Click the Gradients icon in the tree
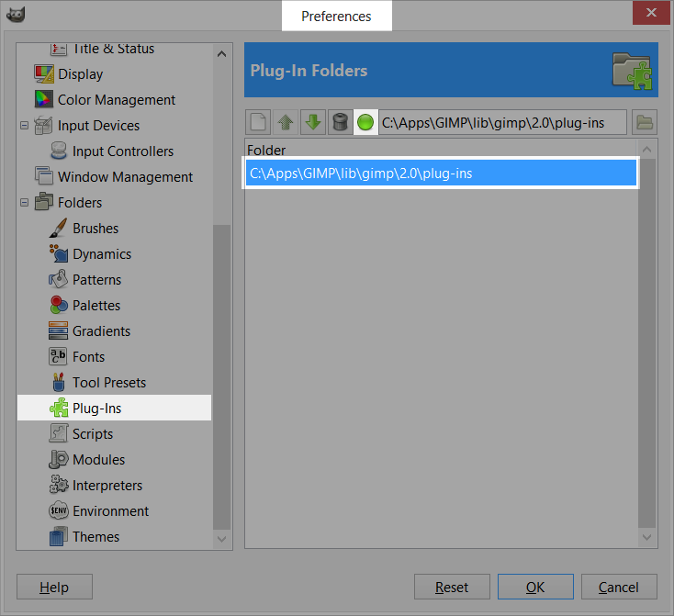Screen dimensions: 674x616 pyautogui.click(x=58, y=330)
